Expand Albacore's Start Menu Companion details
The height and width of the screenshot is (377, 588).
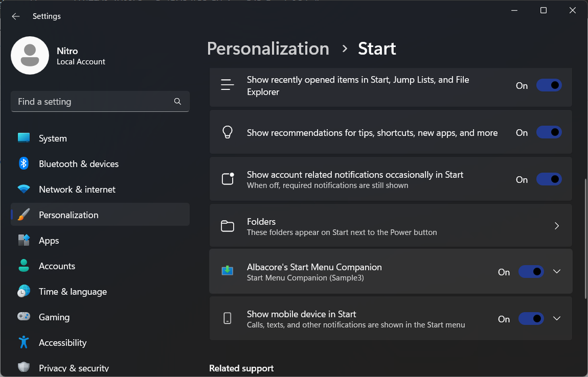556,271
